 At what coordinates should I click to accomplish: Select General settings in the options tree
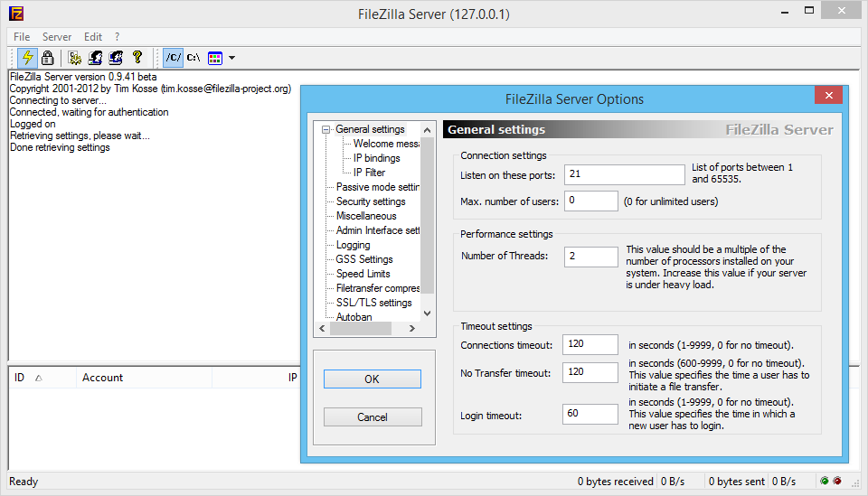370,129
